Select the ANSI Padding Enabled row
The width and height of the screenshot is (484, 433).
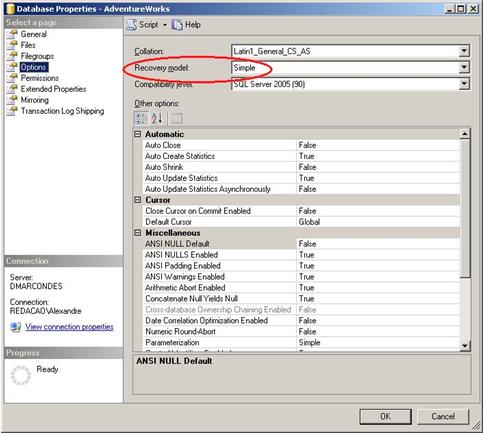coord(301,266)
